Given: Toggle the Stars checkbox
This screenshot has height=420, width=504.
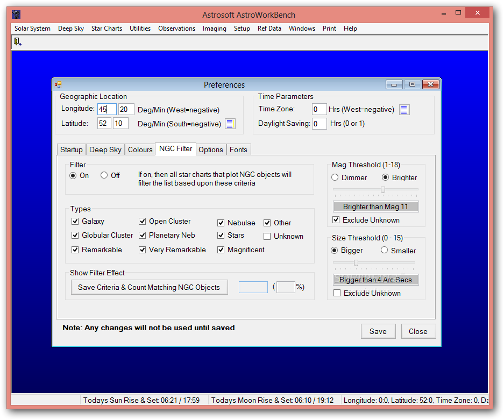Looking at the screenshot, I should pyautogui.click(x=221, y=235).
